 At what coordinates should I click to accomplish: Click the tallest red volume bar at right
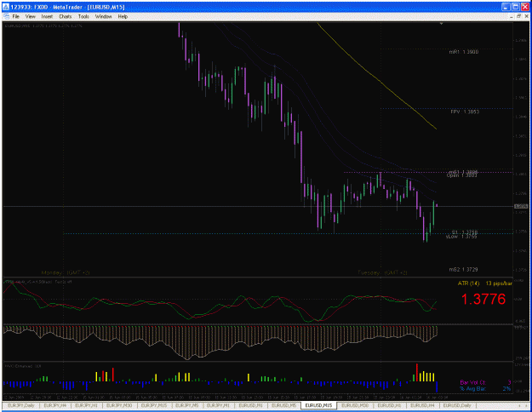(416, 373)
